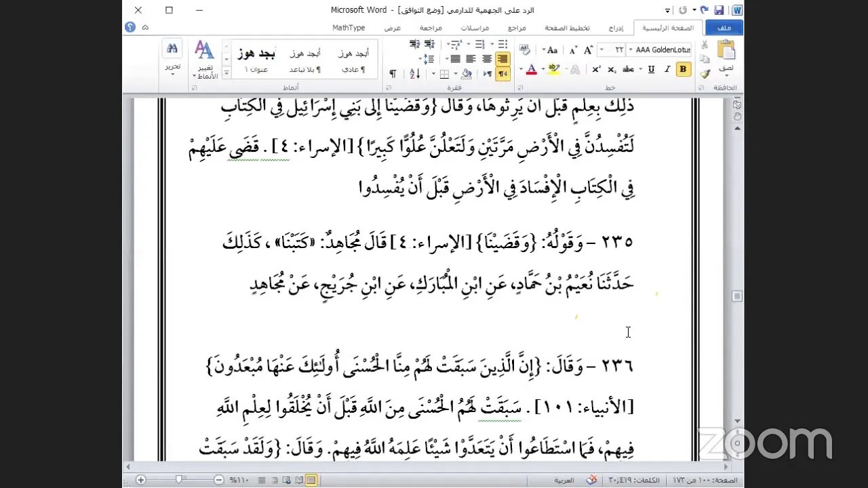Click the vertical scrollbar thumb

(x=737, y=296)
